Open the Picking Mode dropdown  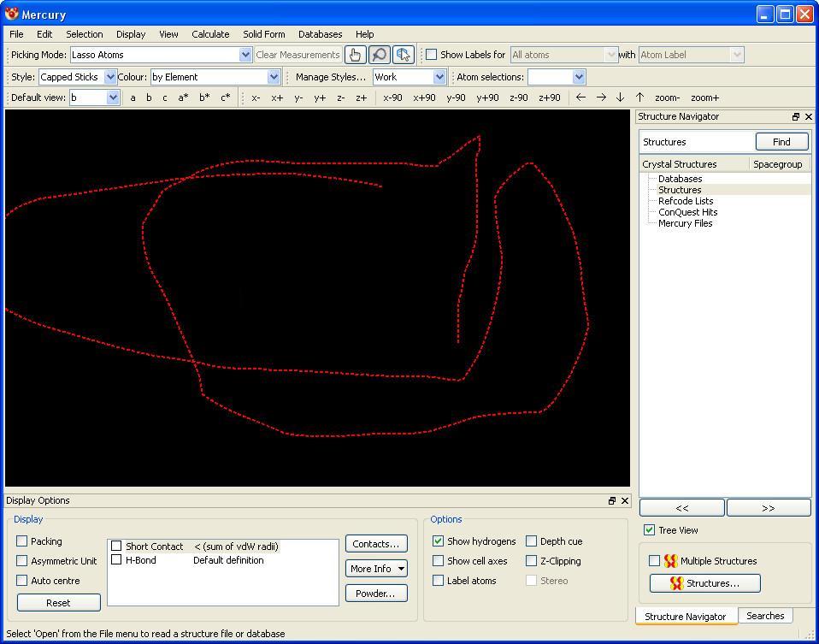[161, 55]
